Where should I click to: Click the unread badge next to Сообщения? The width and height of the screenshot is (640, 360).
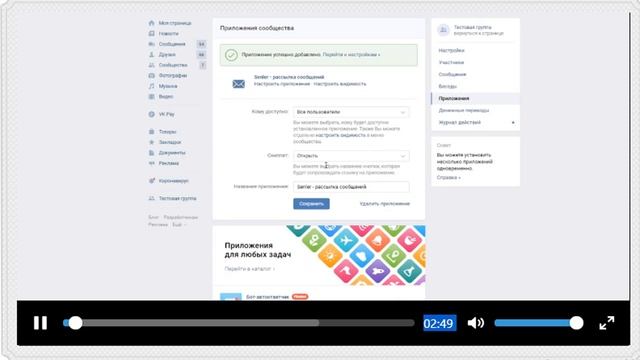pos(201,44)
